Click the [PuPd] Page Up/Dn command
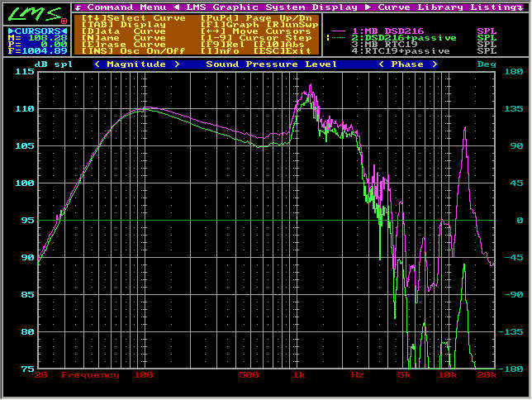Image resolution: width=532 pixels, height=400 pixels. [x=256, y=17]
